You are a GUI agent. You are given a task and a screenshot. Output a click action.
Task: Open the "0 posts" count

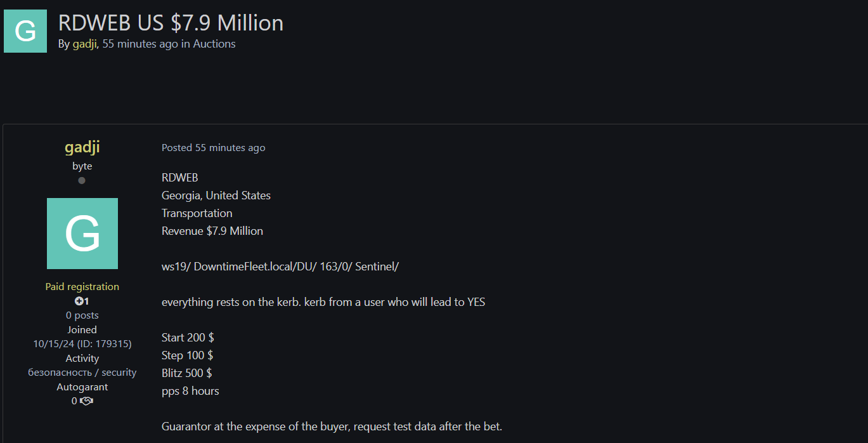tap(82, 315)
